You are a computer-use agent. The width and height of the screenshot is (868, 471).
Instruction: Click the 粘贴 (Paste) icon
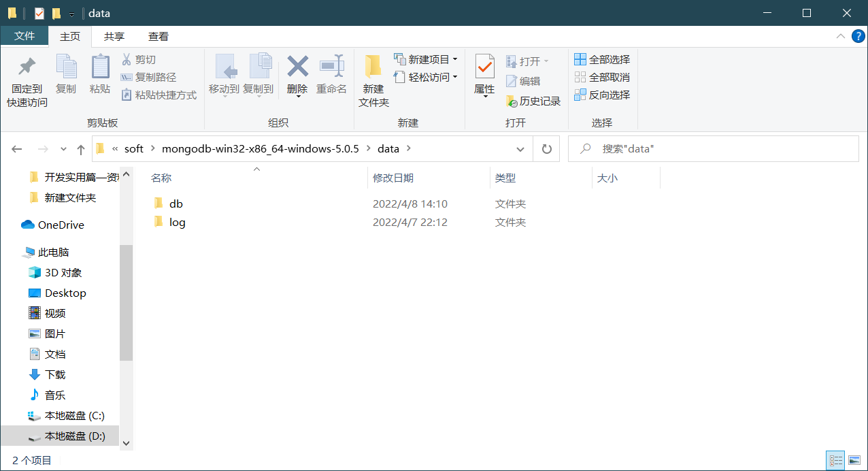point(100,78)
